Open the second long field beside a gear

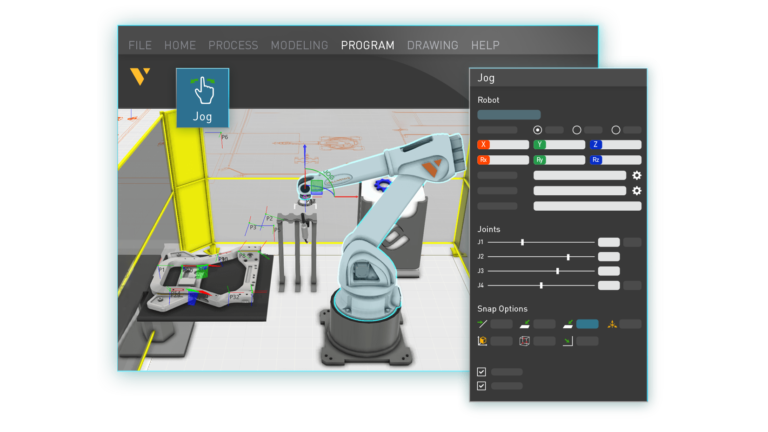click(579, 191)
